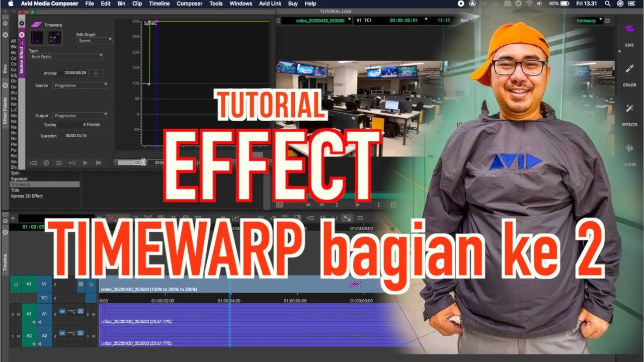
Task: Open Siri from the menu bar
Action: (x=620, y=4)
